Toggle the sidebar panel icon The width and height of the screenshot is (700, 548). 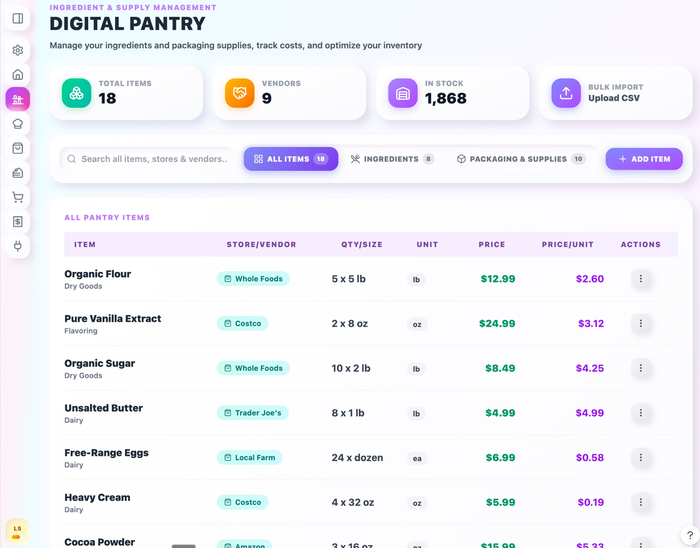pos(18,18)
